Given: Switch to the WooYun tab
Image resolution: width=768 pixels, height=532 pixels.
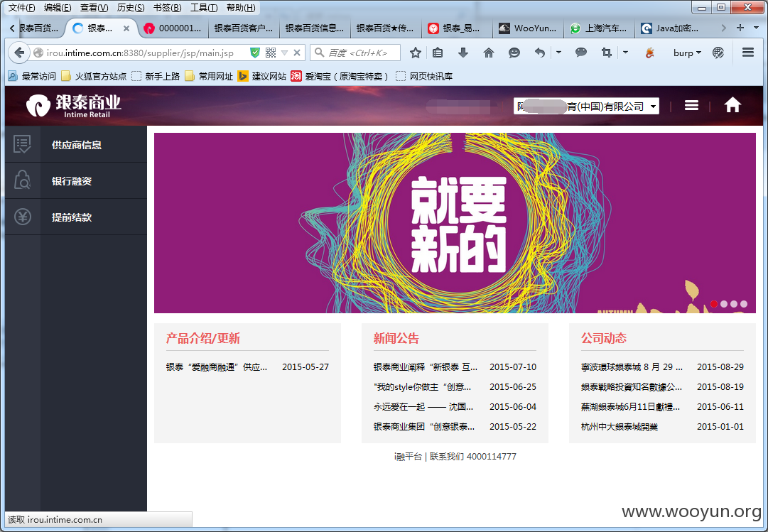Looking at the screenshot, I should tap(528, 28).
